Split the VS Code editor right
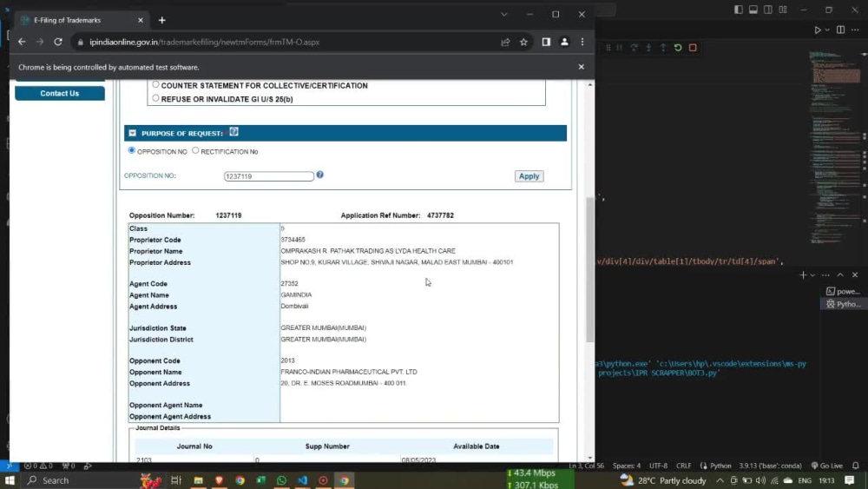 point(840,30)
